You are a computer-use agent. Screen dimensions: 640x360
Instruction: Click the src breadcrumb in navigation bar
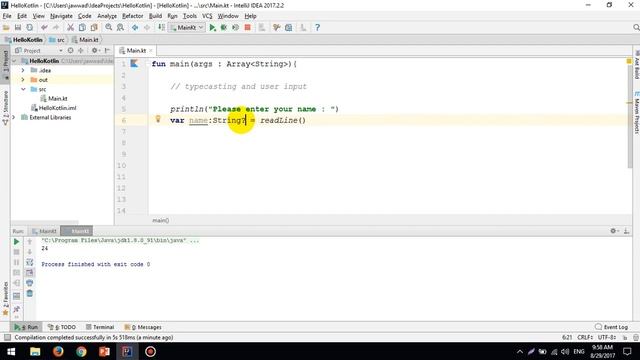tap(57, 40)
